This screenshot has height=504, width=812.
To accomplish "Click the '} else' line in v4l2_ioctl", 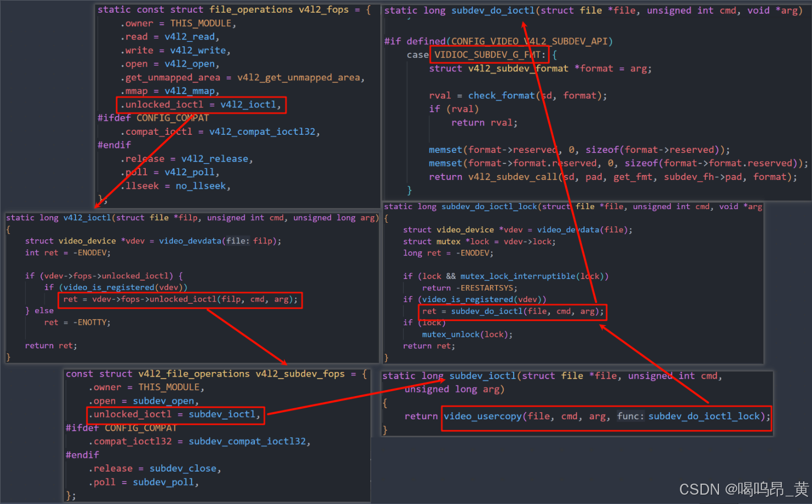I will (39, 311).
